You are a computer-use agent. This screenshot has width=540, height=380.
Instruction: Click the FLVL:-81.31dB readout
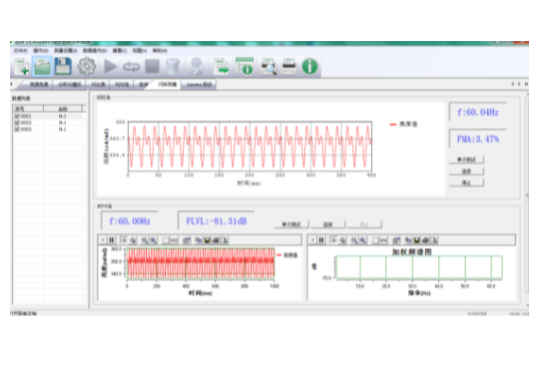(216, 221)
